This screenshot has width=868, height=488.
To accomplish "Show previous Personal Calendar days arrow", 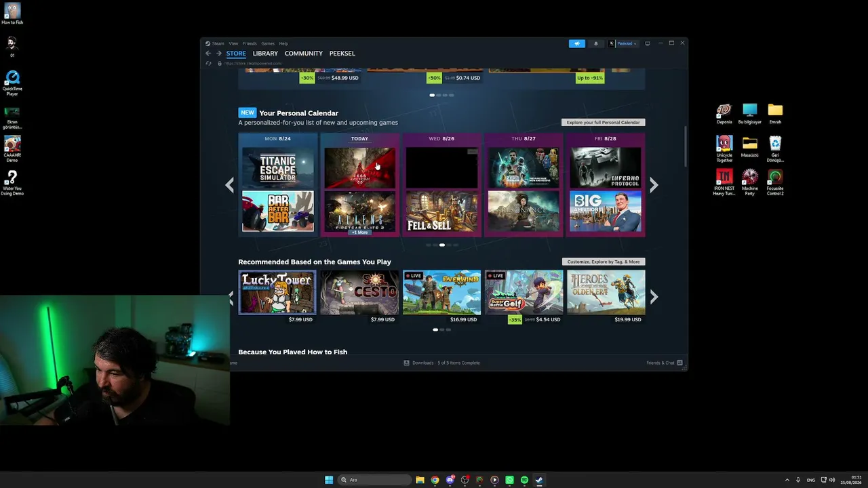I will tap(230, 185).
